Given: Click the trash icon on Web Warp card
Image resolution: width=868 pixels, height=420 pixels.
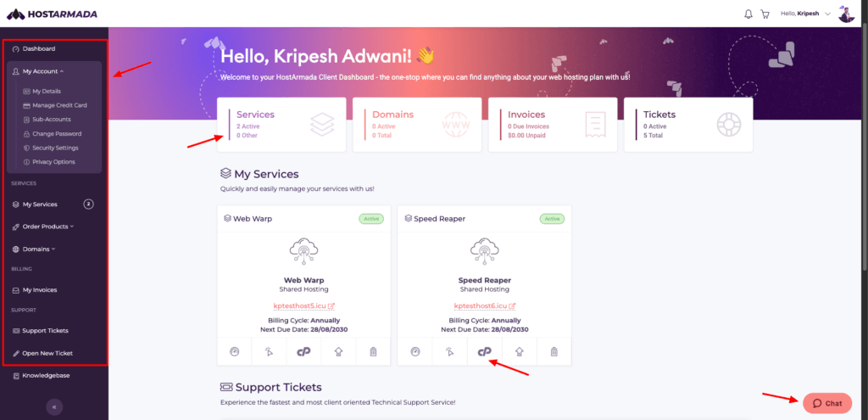Looking at the screenshot, I should pyautogui.click(x=373, y=351).
